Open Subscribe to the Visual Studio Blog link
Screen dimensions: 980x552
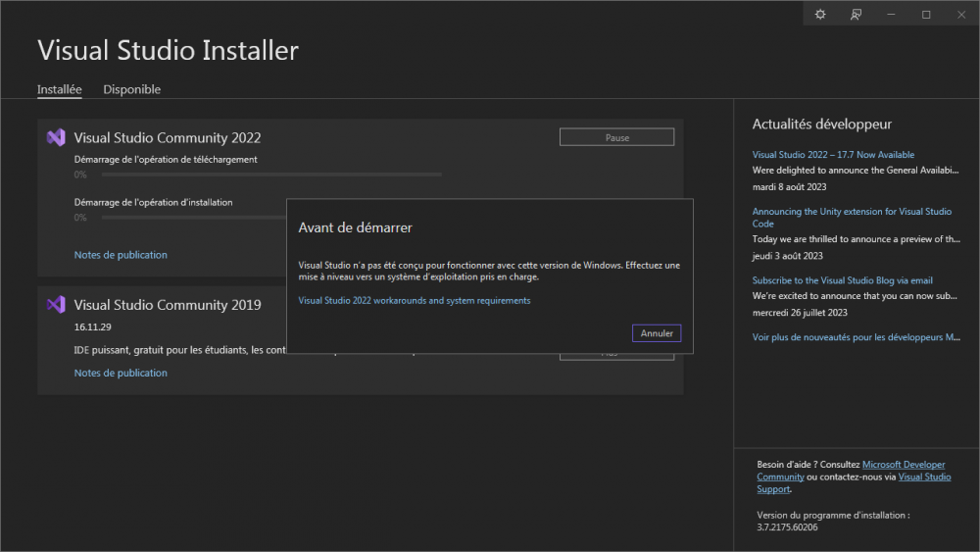842,280
